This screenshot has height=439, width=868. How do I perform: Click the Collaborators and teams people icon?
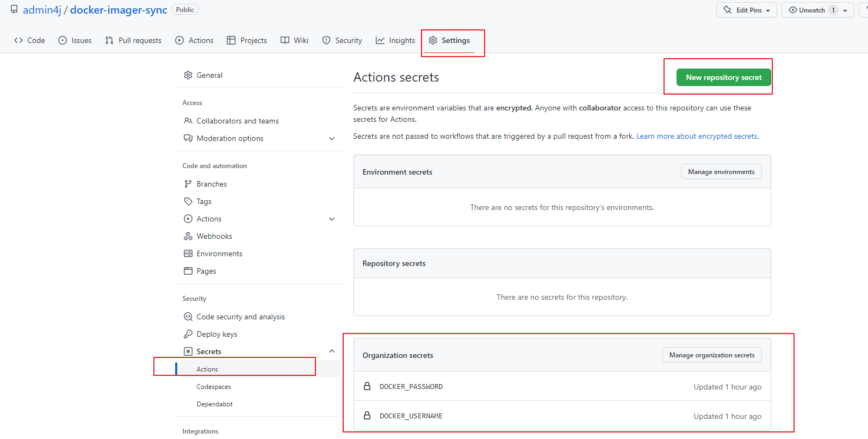[188, 121]
